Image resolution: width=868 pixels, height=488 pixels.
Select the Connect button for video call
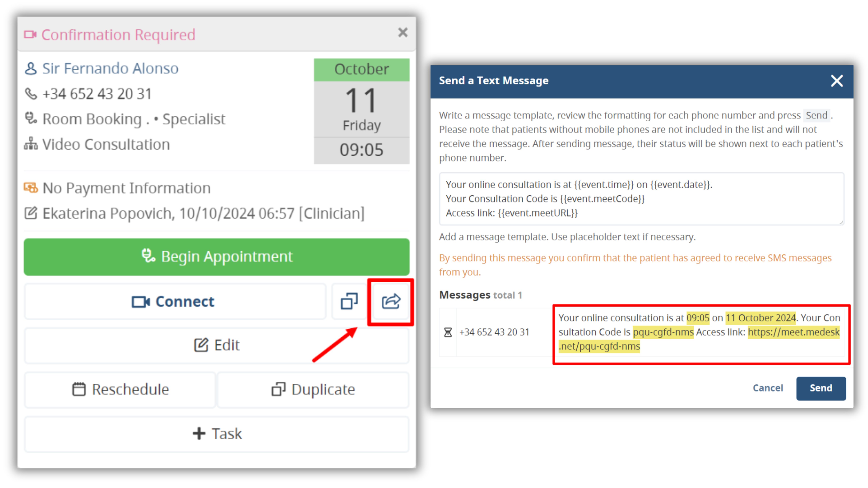click(x=173, y=301)
